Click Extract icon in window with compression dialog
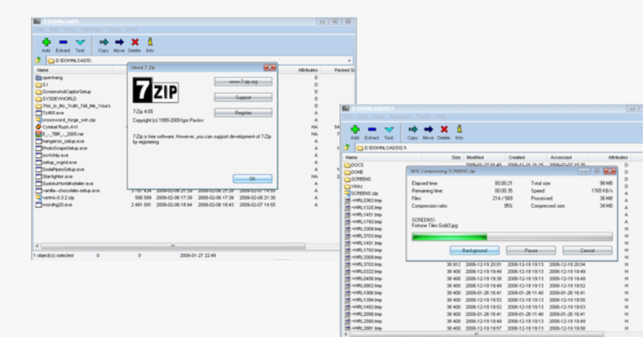The height and width of the screenshot is (337, 644). [x=372, y=130]
